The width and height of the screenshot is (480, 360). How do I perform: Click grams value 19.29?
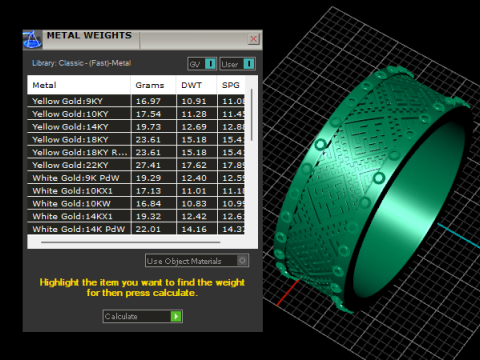point(148,178)
